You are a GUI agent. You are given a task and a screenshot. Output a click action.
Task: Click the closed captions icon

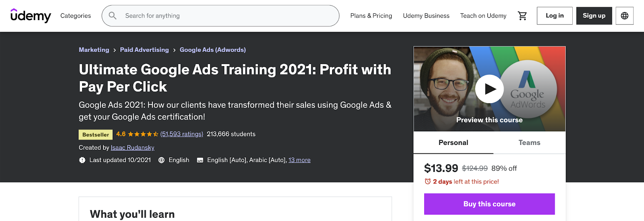coord(200,160)
